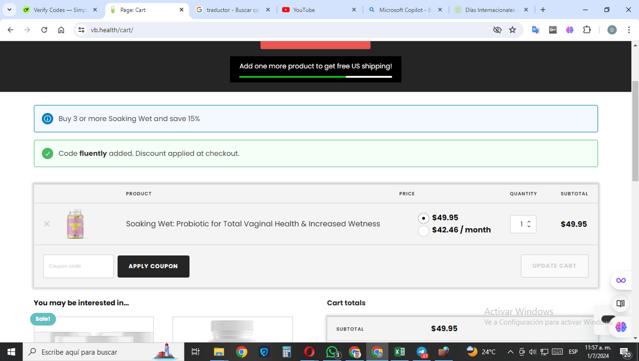Open the Chrome three-dot menu

coord(629,30)
